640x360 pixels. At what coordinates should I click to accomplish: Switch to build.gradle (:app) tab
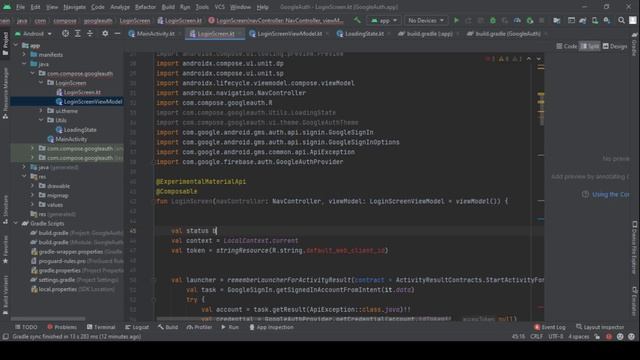click(426, 33)
